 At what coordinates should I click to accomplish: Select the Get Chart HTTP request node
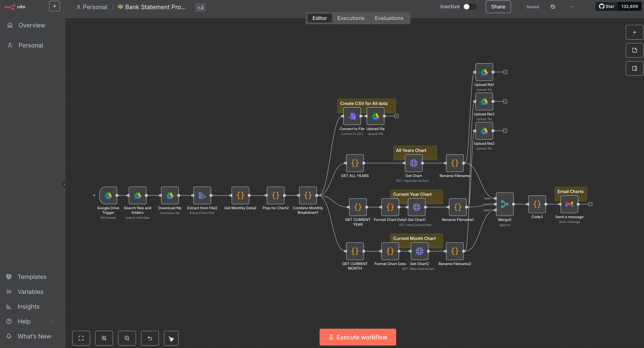(x=414, y=163)
